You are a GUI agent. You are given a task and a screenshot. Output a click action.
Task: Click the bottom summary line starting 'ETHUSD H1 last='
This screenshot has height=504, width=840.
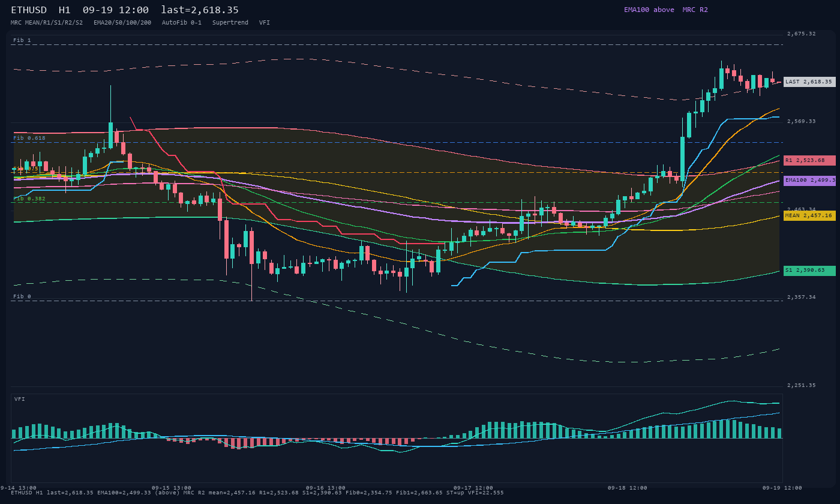(x=257, y=493)
